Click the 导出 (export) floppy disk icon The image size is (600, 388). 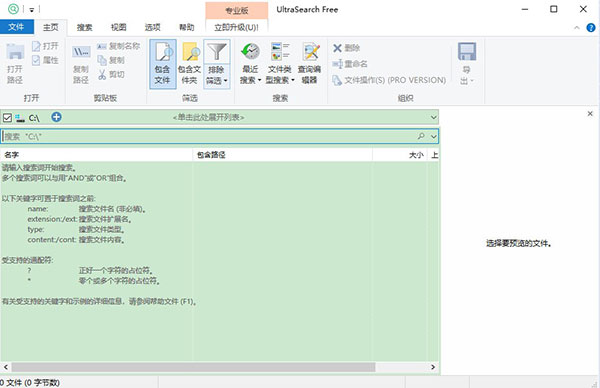(467, 51)
